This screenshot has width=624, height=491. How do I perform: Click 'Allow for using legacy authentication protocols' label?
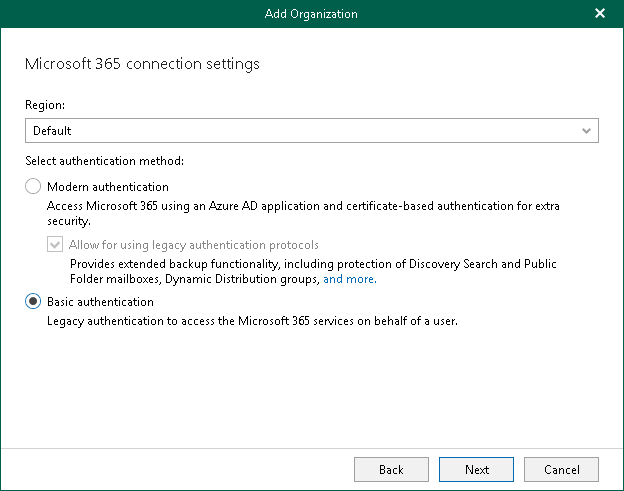[x=193, y=245]
